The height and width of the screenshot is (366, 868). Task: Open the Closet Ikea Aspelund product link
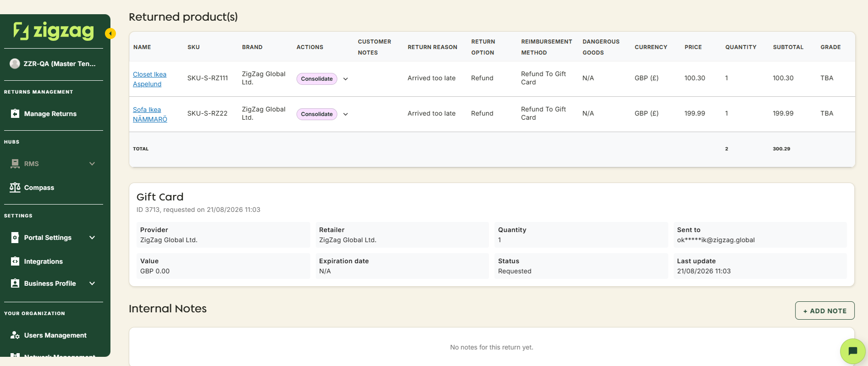pos(149,79)
